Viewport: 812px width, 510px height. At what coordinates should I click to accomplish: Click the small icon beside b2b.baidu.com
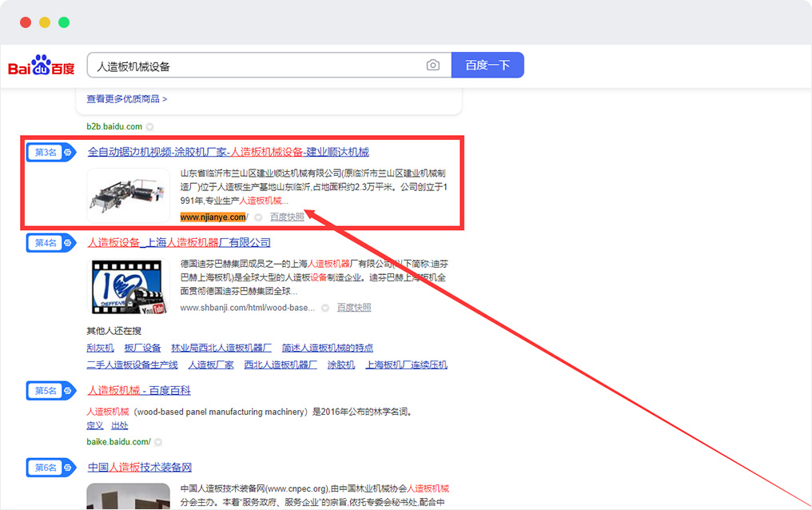[x=149, y=127]
